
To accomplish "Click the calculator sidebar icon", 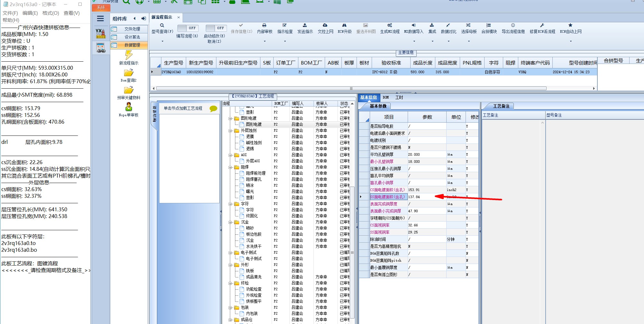I will 101,48.
